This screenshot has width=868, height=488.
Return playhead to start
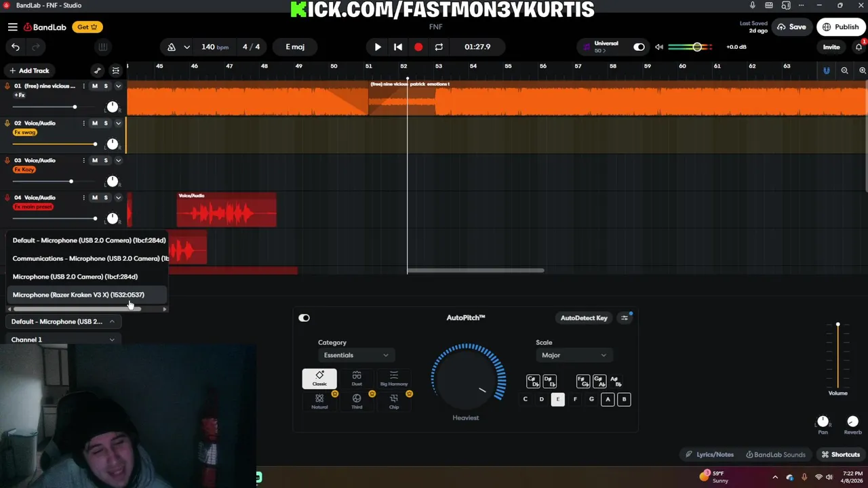(398, 47)
